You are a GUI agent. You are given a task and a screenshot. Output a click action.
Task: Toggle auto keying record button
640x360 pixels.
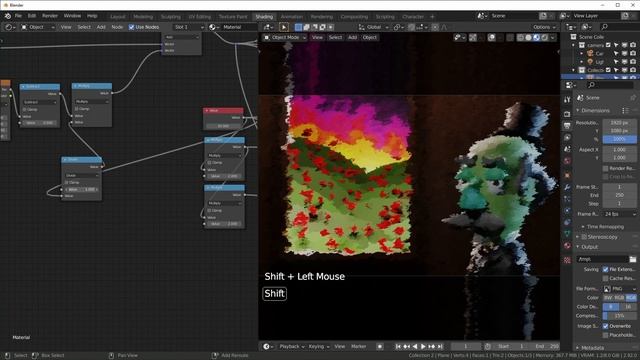click(380, 347)
